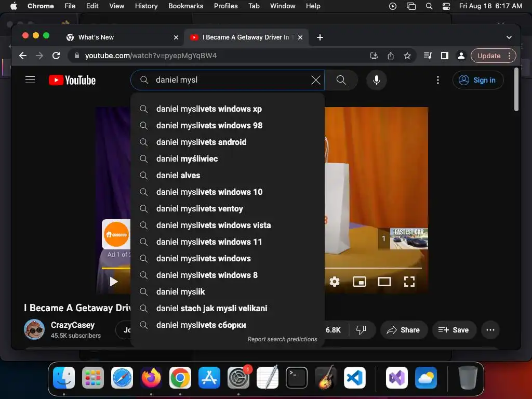This screenshot has height=399, width=532.
Task: Choose suggestion daniel stach jak mysli velikani
Action: [228, 309]
